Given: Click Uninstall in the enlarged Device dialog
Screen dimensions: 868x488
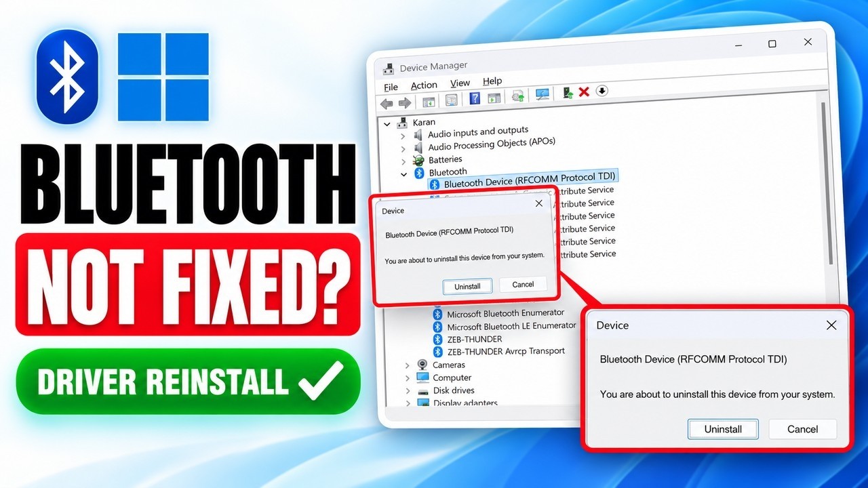Looking at the screenshot, I should (x=723, y=429).
